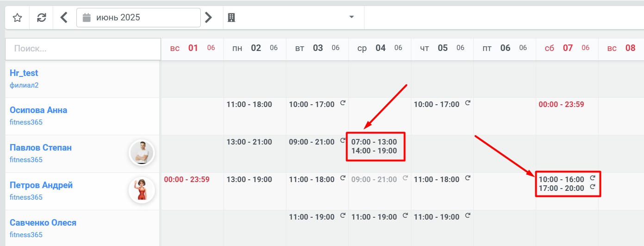Open Осипова Анна 10:00 - 17:00 Thursday shift
The width and height of the screenshot is (644, 246).
pyautogui.click(x=437, y=105)
